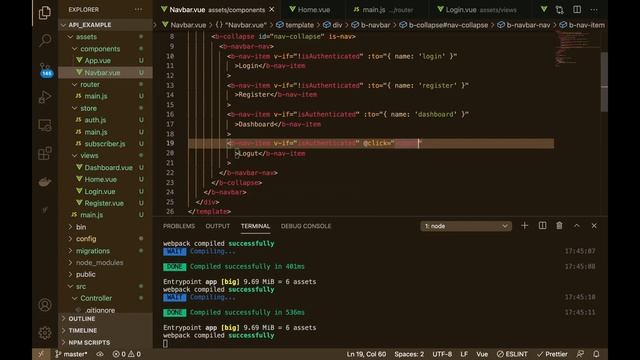640x360 pixels.
Task: Click the Prettier status item
Action: point(552,354)
